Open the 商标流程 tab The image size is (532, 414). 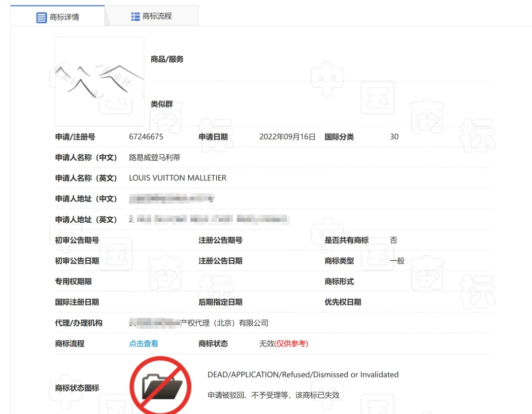[x=152, y=16]
